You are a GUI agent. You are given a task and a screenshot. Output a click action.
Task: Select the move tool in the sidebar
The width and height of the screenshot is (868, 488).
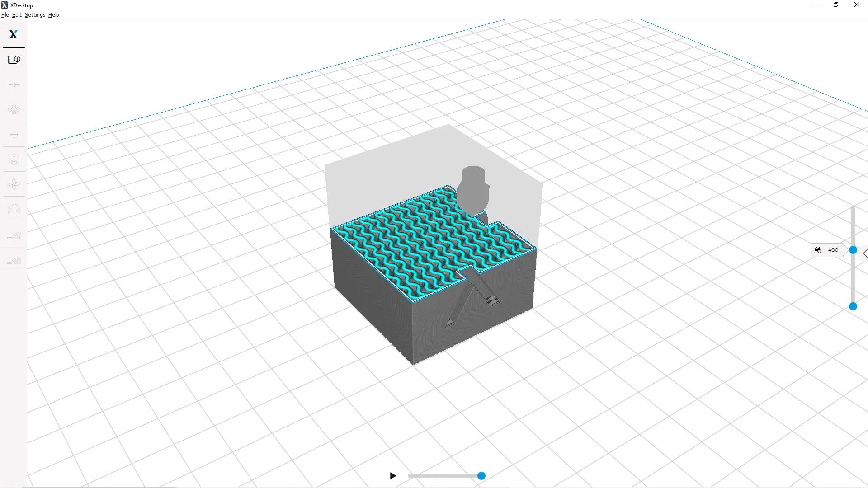click(14, 134)
